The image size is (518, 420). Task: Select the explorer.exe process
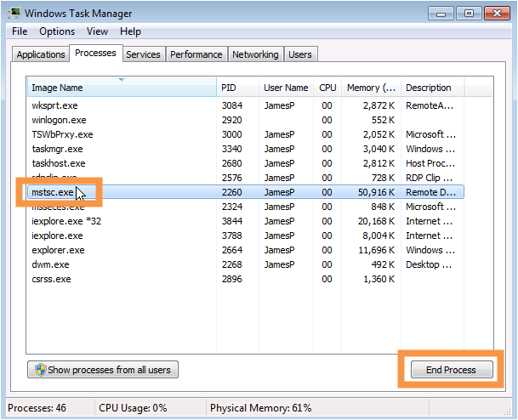coord(246,250)
